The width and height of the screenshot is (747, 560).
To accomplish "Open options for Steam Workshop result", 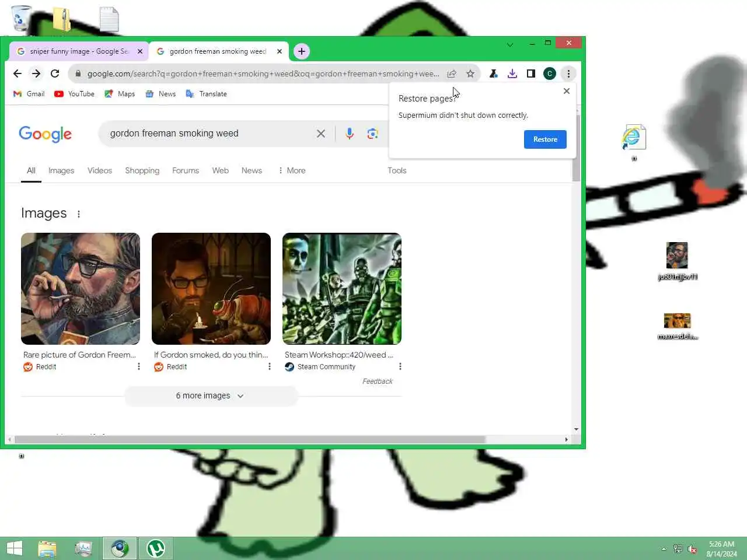I will click(400, 366).
